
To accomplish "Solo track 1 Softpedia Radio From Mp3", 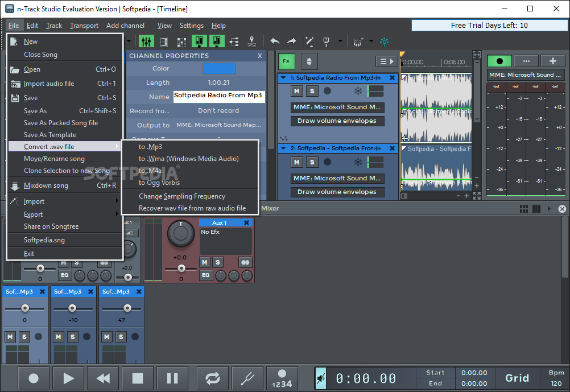I will pyautogui.click(x=312, y=91).
